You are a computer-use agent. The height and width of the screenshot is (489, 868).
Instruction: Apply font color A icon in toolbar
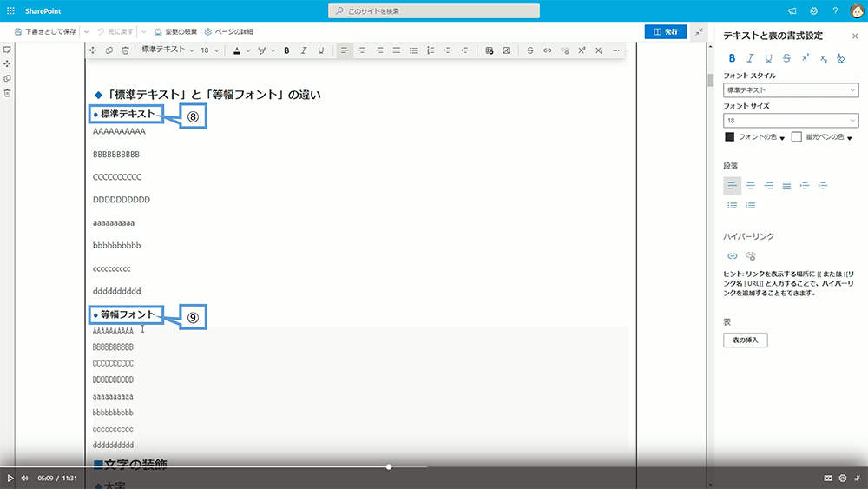(237, 50)
